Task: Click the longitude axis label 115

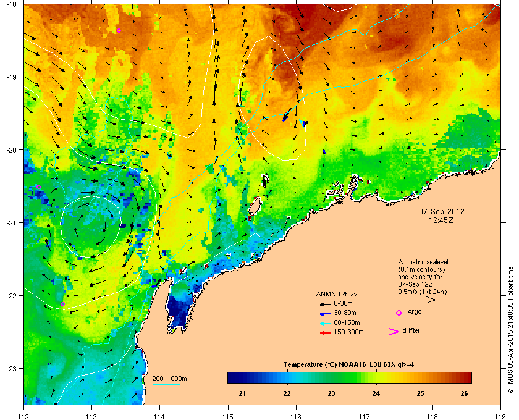Action: coord(228,417)
